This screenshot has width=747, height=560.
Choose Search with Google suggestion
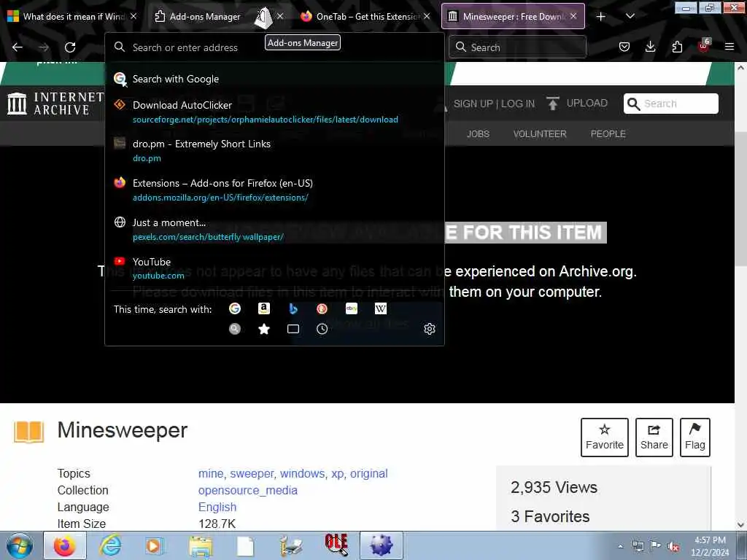click(x=274, y=79)
